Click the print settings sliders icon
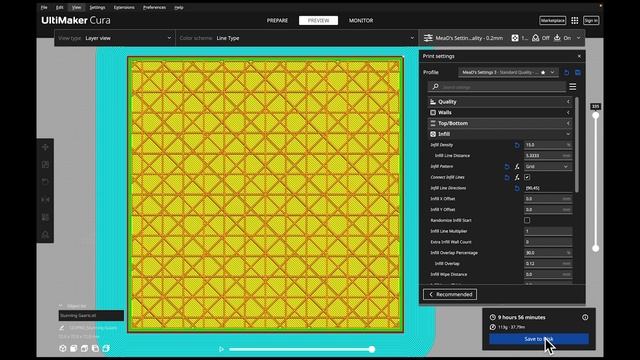 click(x=428, y=38)
